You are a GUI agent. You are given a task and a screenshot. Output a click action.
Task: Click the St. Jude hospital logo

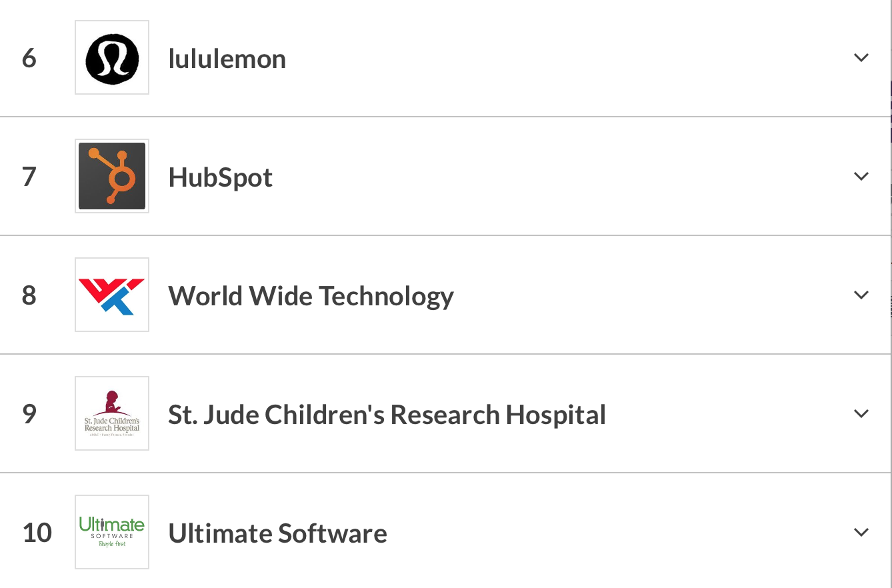coord(112,414)
